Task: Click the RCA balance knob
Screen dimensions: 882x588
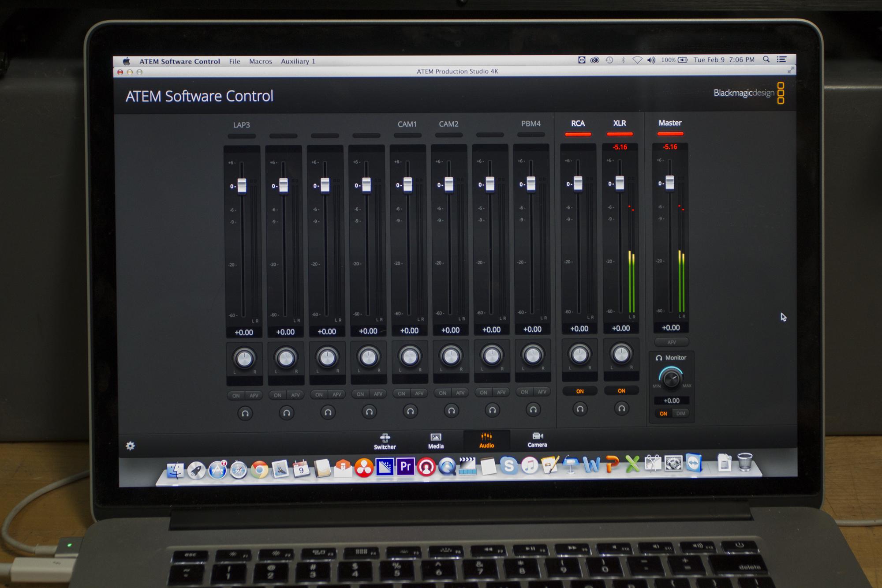Action: click(579, 354)
